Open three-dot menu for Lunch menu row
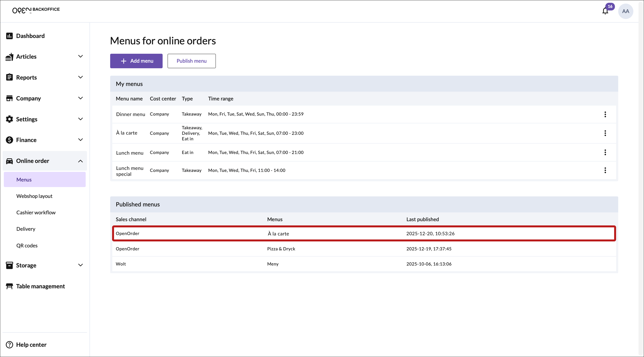 pos(605,152)
